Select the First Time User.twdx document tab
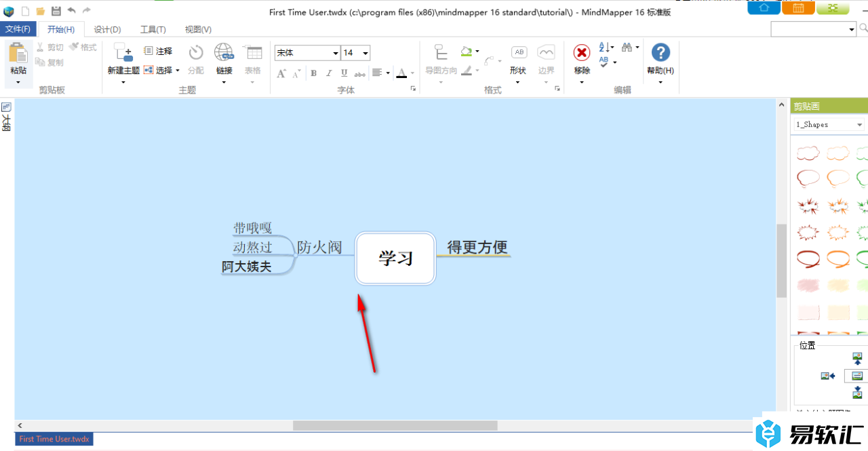 tap(54, 439)
